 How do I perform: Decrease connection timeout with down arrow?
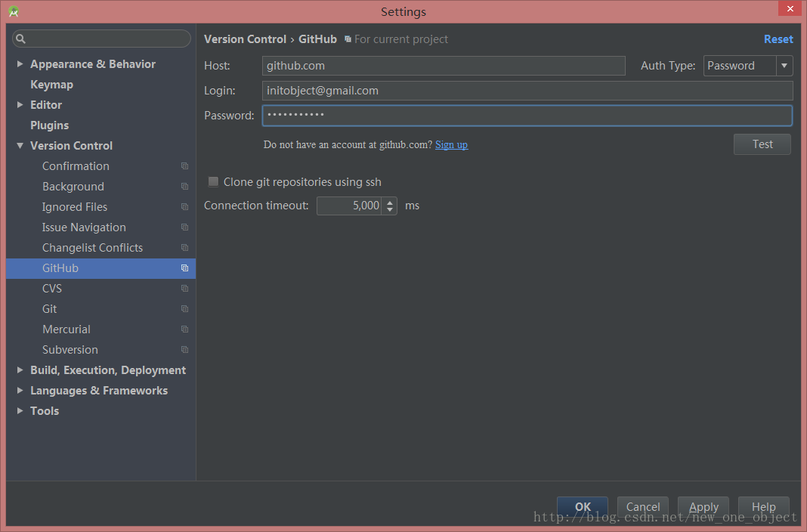(390, 209)
